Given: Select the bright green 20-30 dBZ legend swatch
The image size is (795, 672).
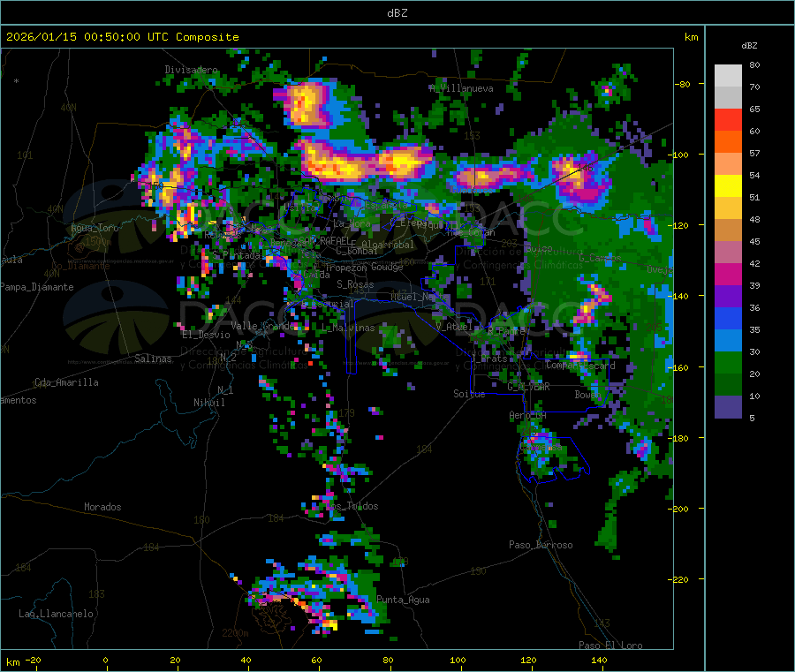Looking at the screenshot, I should (x=728, y=362).
